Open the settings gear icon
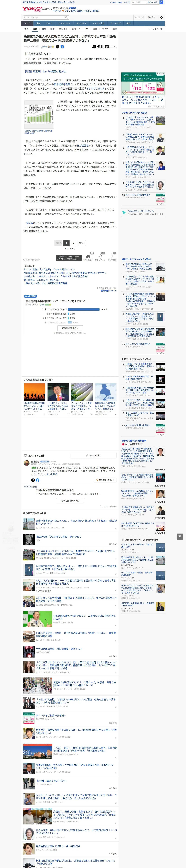The height and width of the screenshot is (868, 186). (x=161, y=17)
